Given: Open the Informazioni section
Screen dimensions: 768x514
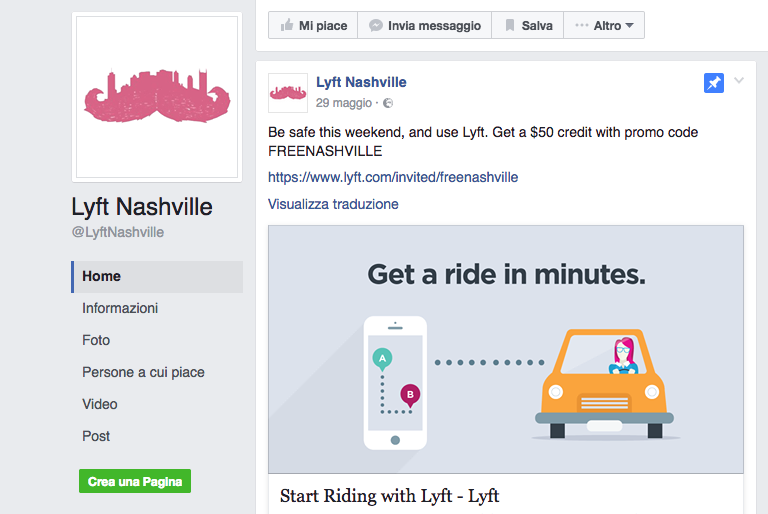Looking at the screenshot, I should tap(120, 308).
